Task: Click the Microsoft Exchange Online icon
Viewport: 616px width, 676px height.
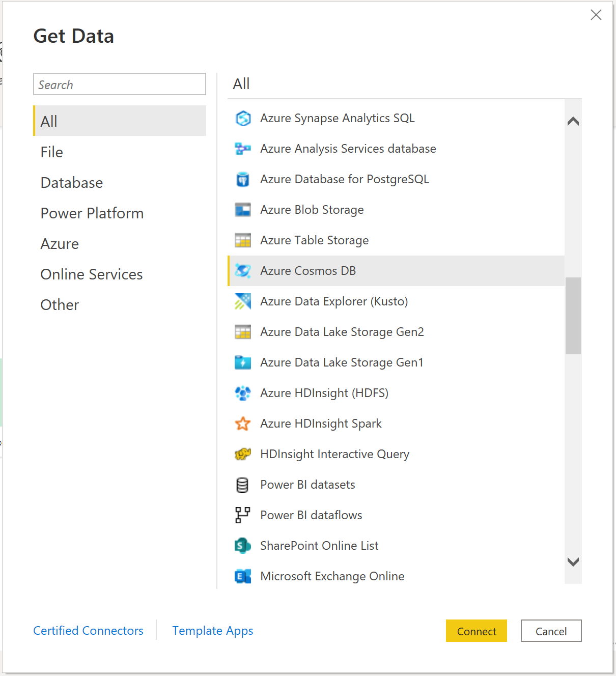Action: tap(243, 576)
